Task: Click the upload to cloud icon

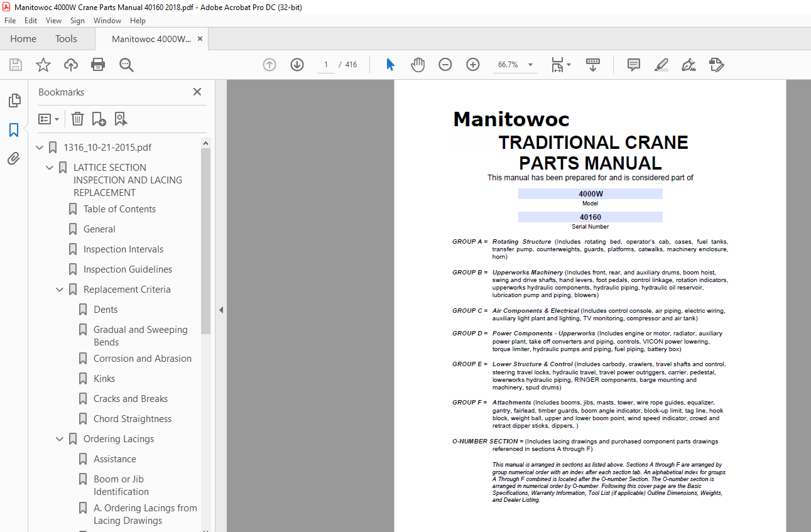Action: (x=71, y=65)
